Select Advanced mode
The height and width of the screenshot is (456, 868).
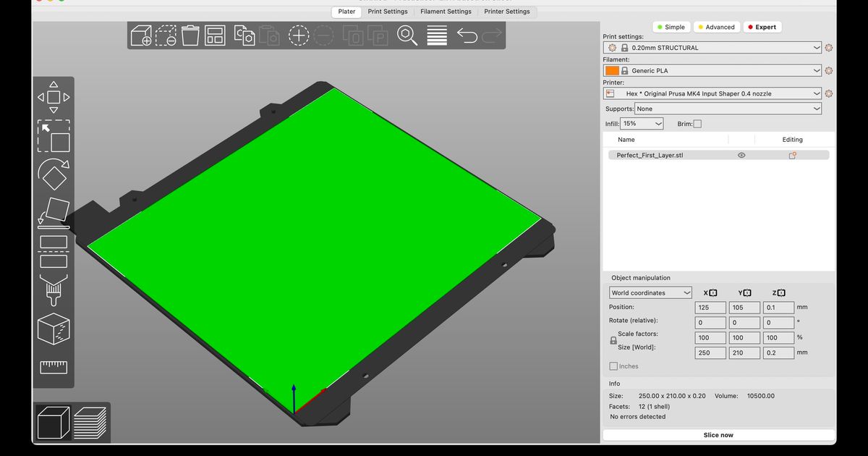[x=715, y=27]
